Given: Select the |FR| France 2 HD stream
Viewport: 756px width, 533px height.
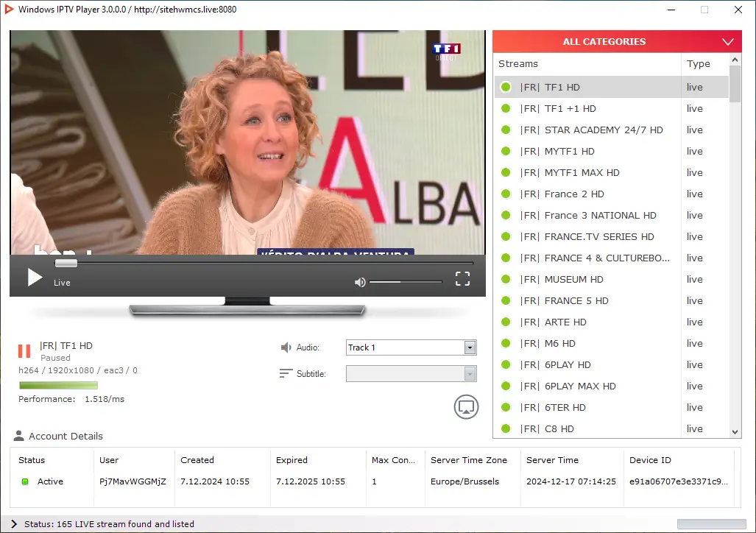Looking at the screenshot, I should [612, 194].
